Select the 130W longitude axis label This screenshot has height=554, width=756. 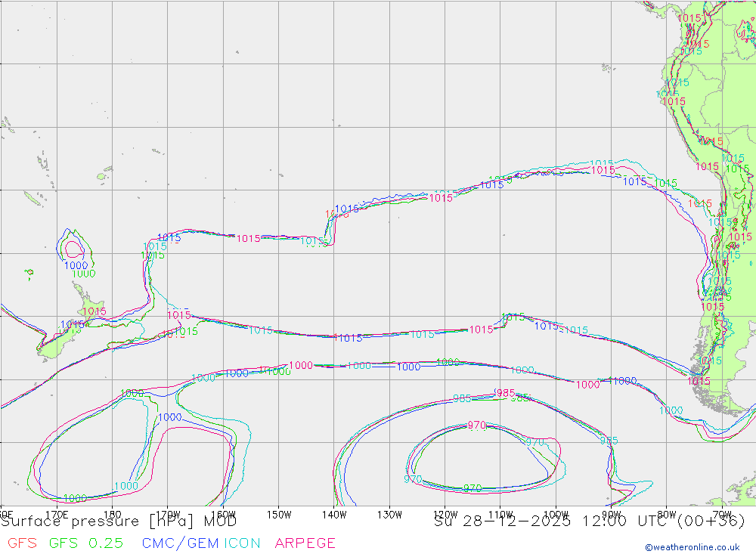(x=389, y=514)
